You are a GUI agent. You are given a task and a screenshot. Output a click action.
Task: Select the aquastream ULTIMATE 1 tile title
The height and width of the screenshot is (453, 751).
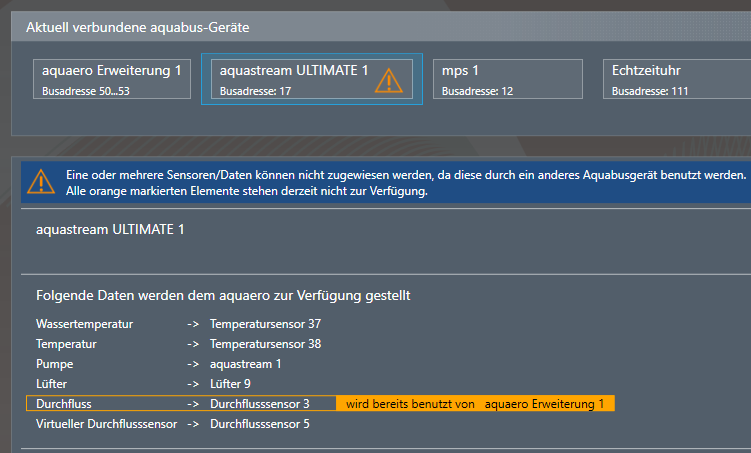(x=294, y=71)
